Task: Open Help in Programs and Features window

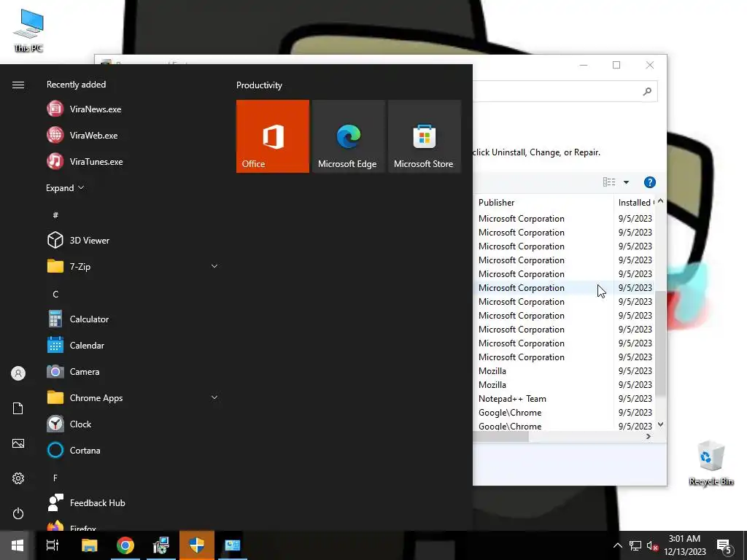Action: pyautogui.click(x=650, y=182)
